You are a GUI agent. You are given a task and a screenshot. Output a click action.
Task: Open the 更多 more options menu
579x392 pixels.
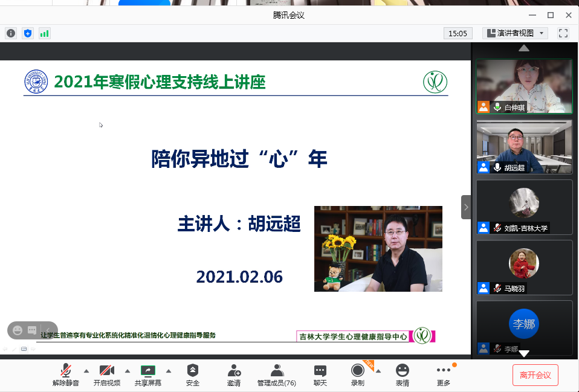[x=444, y=375]
